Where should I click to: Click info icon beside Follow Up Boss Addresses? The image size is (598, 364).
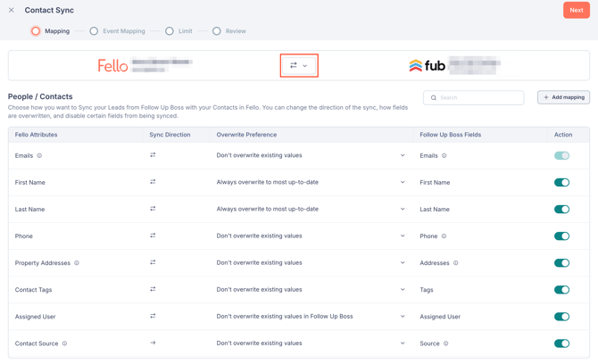click(456, 263)
